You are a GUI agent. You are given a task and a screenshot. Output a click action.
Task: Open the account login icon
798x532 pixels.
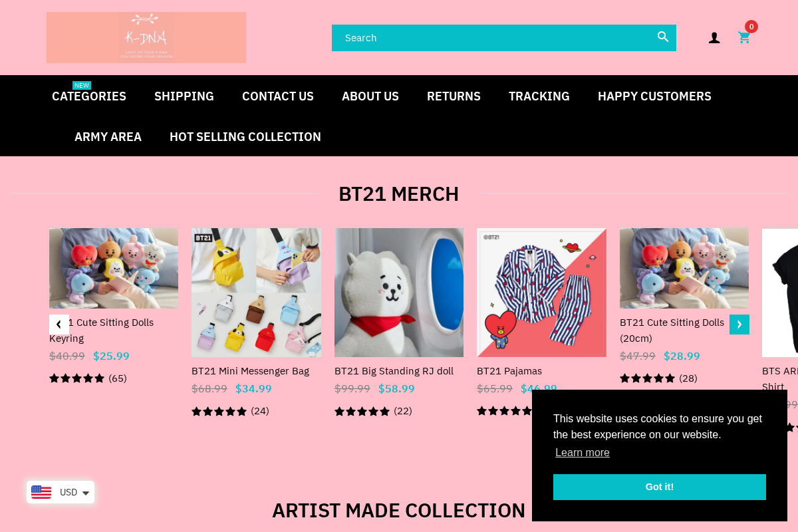pos(714,38)
